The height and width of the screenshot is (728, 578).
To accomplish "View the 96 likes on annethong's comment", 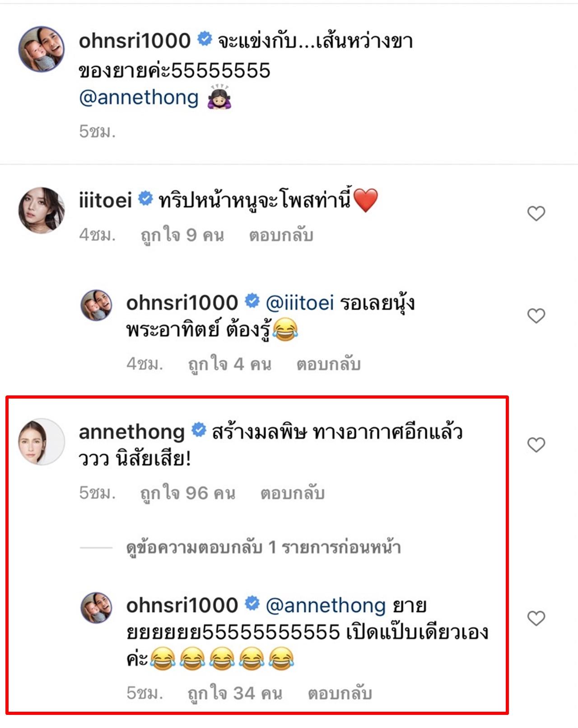I will click(x=188, y=493).
